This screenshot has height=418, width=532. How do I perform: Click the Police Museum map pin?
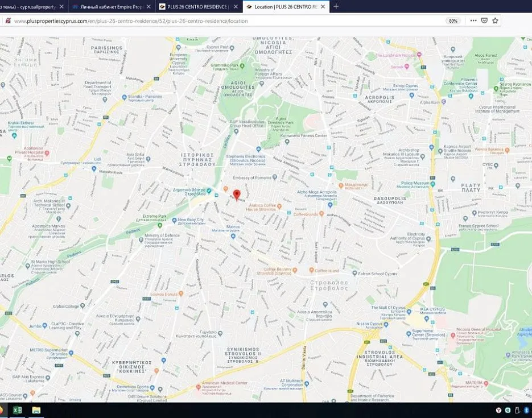(x=432, y=184)
